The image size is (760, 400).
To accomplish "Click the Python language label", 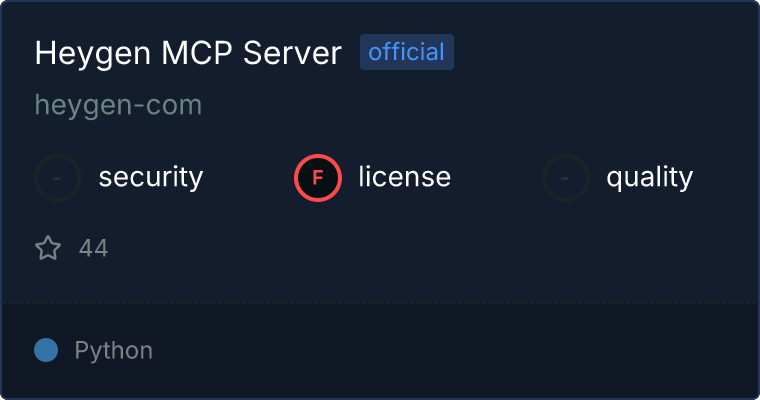I will pyautogui.click(x=113, y=351).
